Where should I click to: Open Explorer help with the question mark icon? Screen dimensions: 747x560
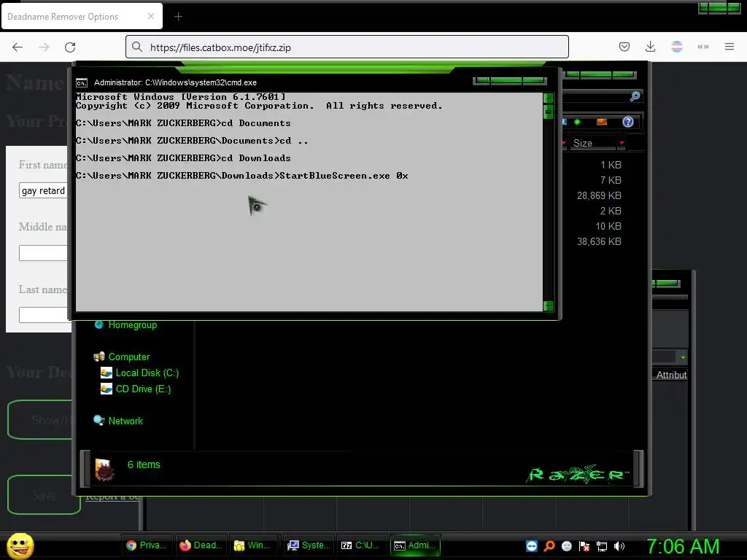(x=628, y=122)
